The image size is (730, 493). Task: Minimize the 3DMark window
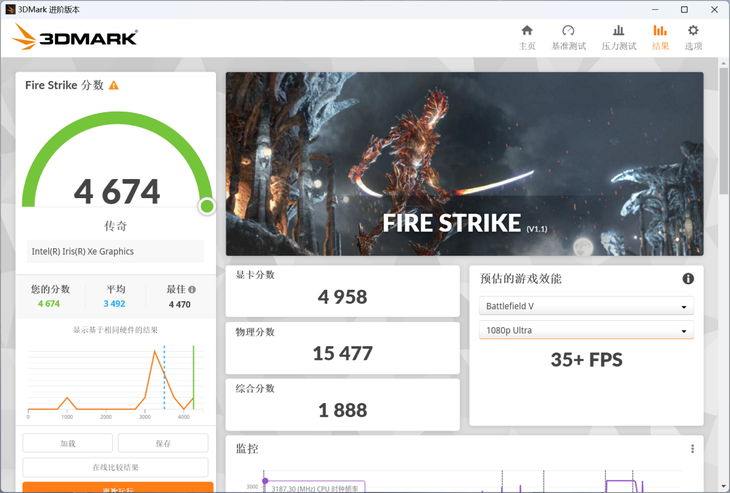coord(655,9)
